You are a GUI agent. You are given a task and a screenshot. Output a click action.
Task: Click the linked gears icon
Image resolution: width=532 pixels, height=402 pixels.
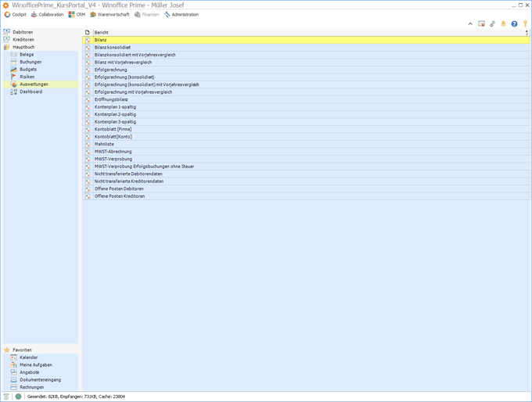pyautogui.click(x=492, y=24)
